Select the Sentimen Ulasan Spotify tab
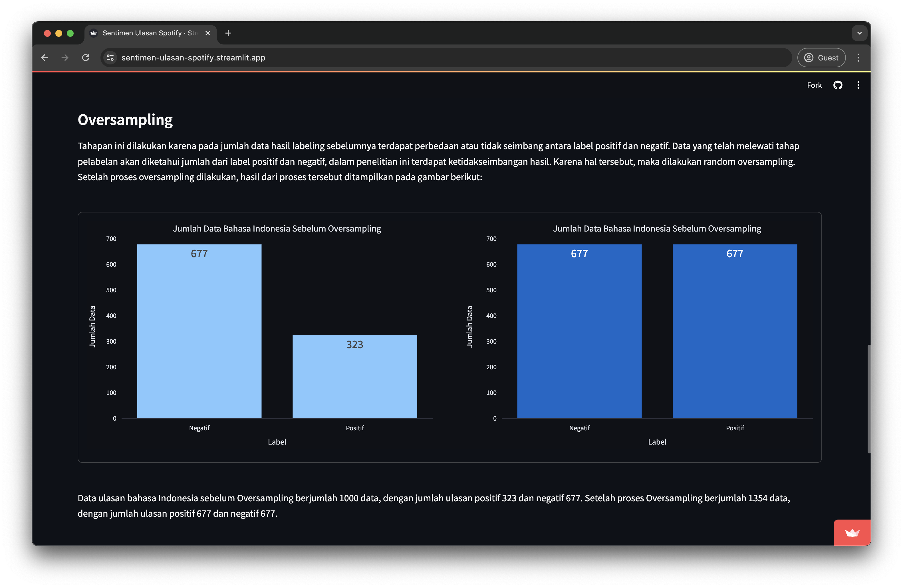The height and width of the screenshot is (588, 903). coord(148,33)
